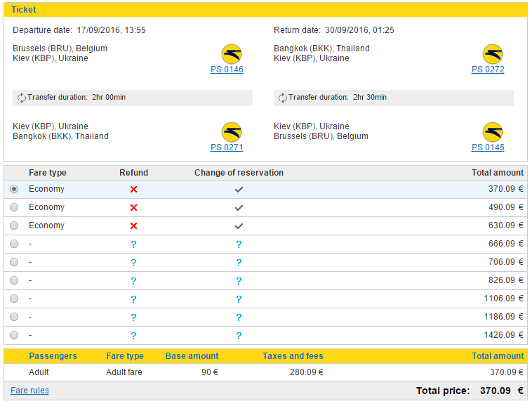The width and height of the screenshot is (532, 406).
Task: Click the refund question mark for 666.09 € fare
Action: click(133, 244)
